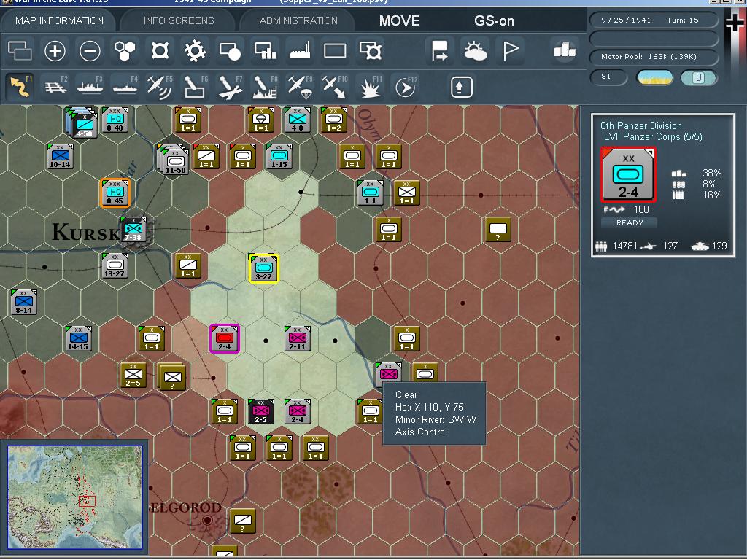Screen dimensions: 747x560
Task: Select the 4-50 unit stack
Action: (x=82, y=122)
